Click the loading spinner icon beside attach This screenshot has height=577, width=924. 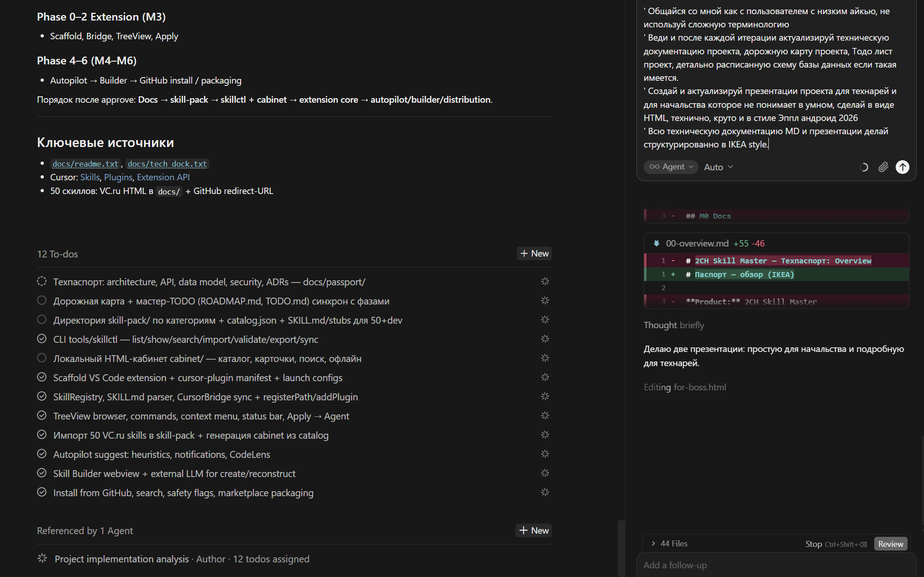863,167
